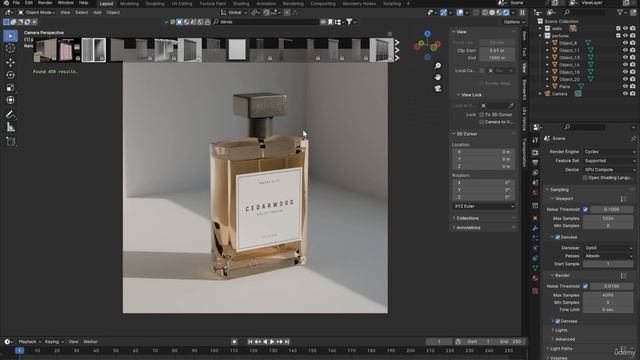Image resolution: width=640 pixels, height=360 pixels.
Task: Enable Open Shading Language checkbox
Action: (x=585, y=178)
